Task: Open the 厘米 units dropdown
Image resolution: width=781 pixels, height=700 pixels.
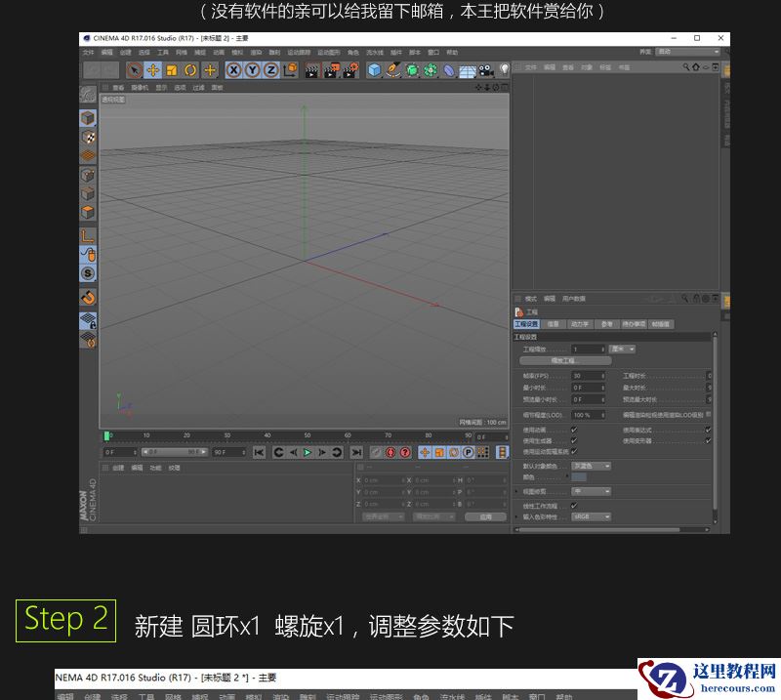Action: 622,350
